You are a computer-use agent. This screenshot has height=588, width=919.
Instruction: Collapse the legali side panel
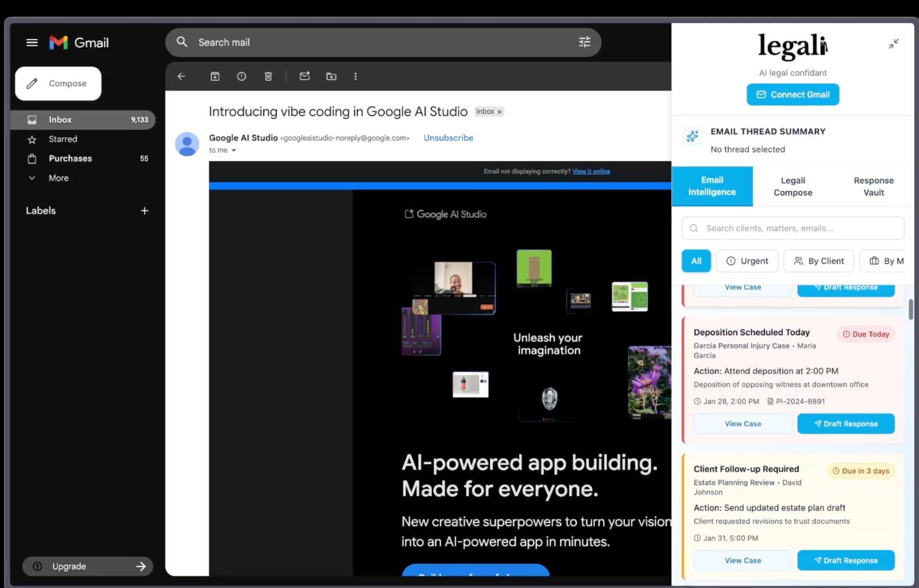click(x=894, y=43)
